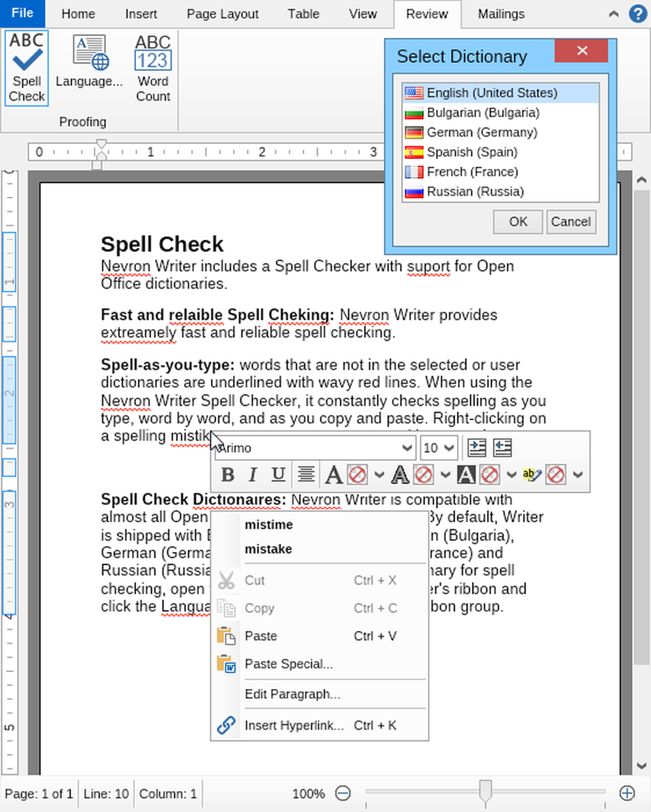Open the help question mark icon
651x812 pixels.
point(638,13)
